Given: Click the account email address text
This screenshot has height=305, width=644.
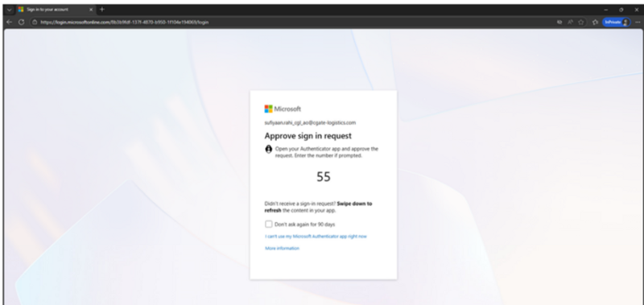Looking at the screenshot, I should [x=310, y=123].
